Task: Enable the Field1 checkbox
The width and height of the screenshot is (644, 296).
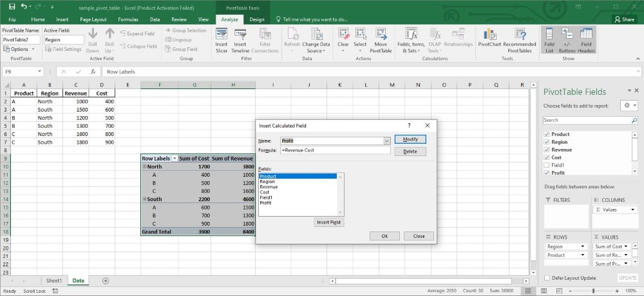Action: [547, 165]
